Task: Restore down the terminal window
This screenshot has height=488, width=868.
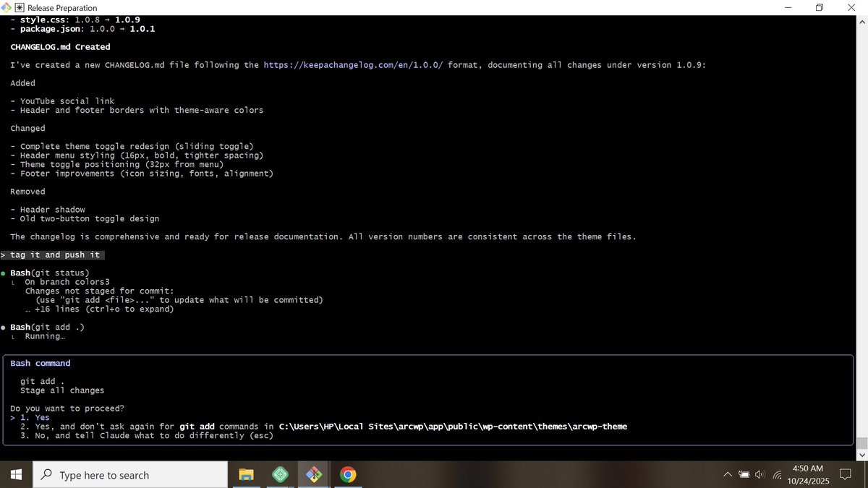Action: (820, 7)
